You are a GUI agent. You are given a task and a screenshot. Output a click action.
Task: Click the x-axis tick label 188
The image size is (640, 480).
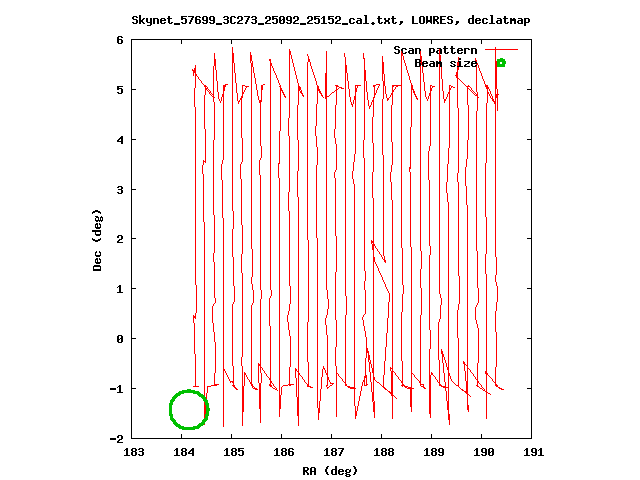[x=384, y=452]
